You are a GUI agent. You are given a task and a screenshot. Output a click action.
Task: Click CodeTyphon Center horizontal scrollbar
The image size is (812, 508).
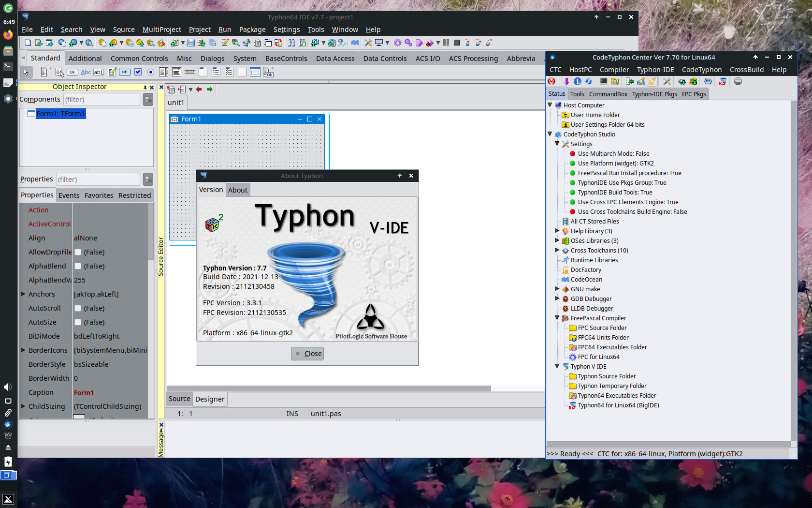(668, 444)
